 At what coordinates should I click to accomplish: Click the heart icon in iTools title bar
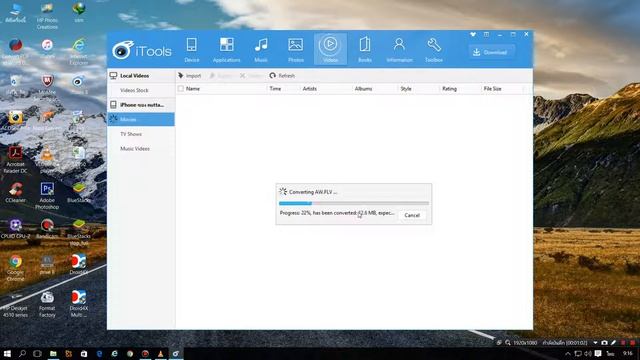[x=473, y=35]
